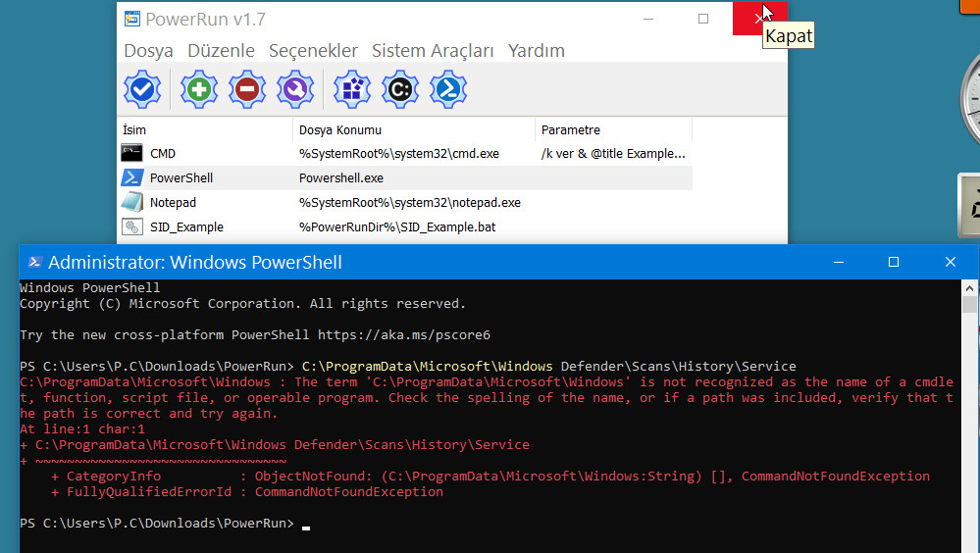Screen dimensions: 980x553
Task: Sort list by İsim column header
Action: click(205, 130)
